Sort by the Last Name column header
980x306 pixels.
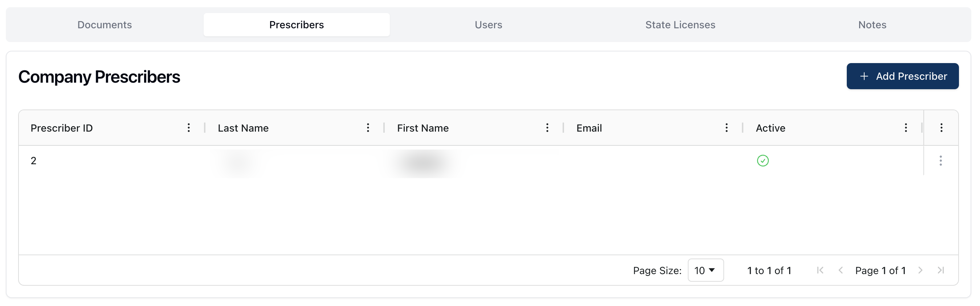(243, 128)
